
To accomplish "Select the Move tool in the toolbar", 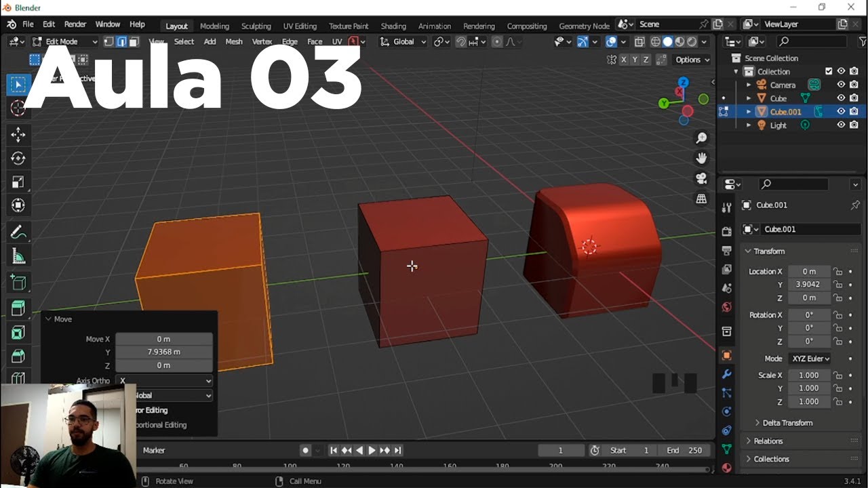I will [x=18, y=134].
